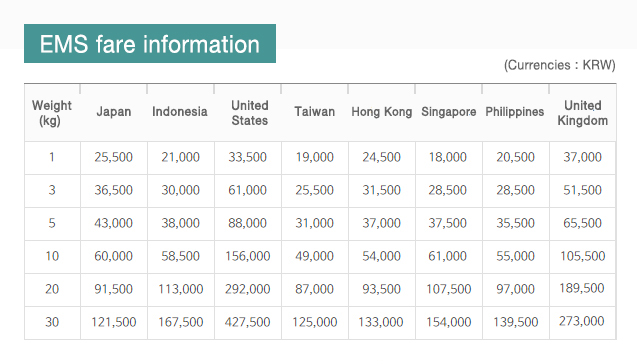Click United Kingdom 5 kg fare 65,500

click(x=582, y=223)
